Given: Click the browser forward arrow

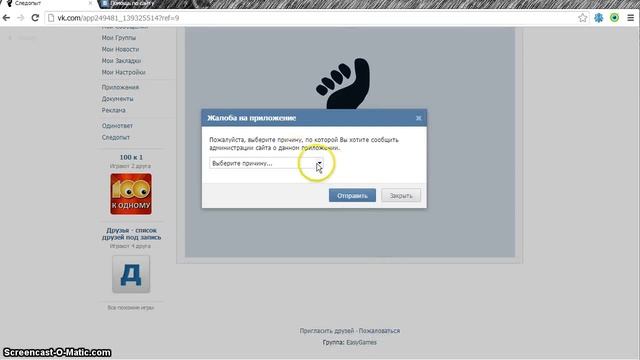Looking at the screenshot, I should coord(20,18).
